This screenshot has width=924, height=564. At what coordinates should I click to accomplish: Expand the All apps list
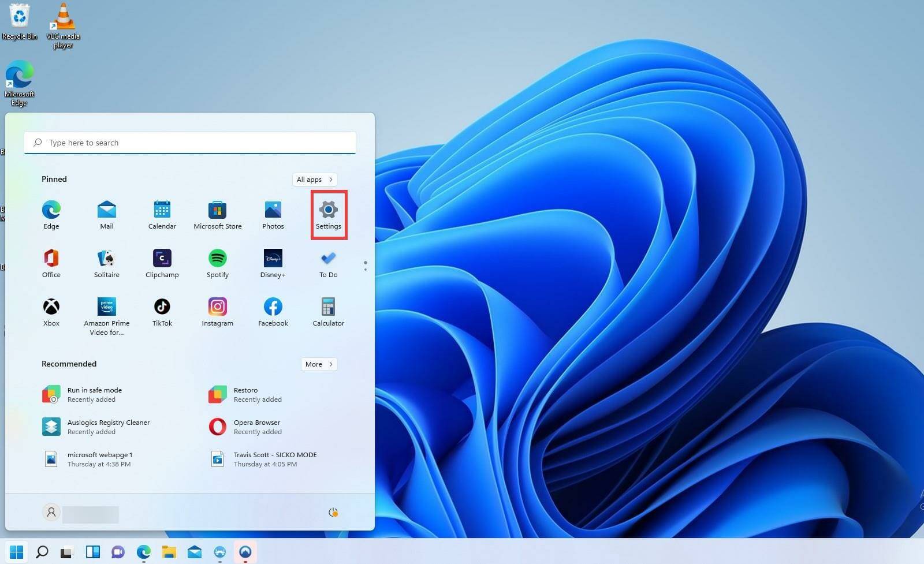tap(314, 179)
